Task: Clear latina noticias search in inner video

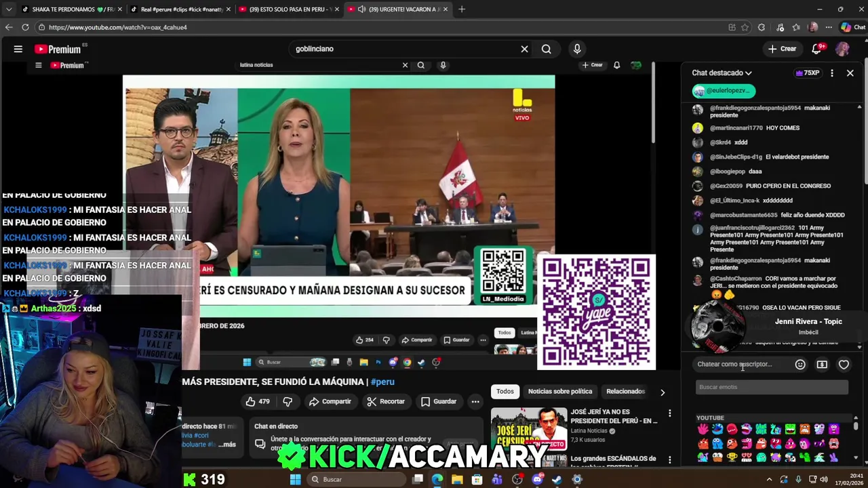Action: click(405, 65)
